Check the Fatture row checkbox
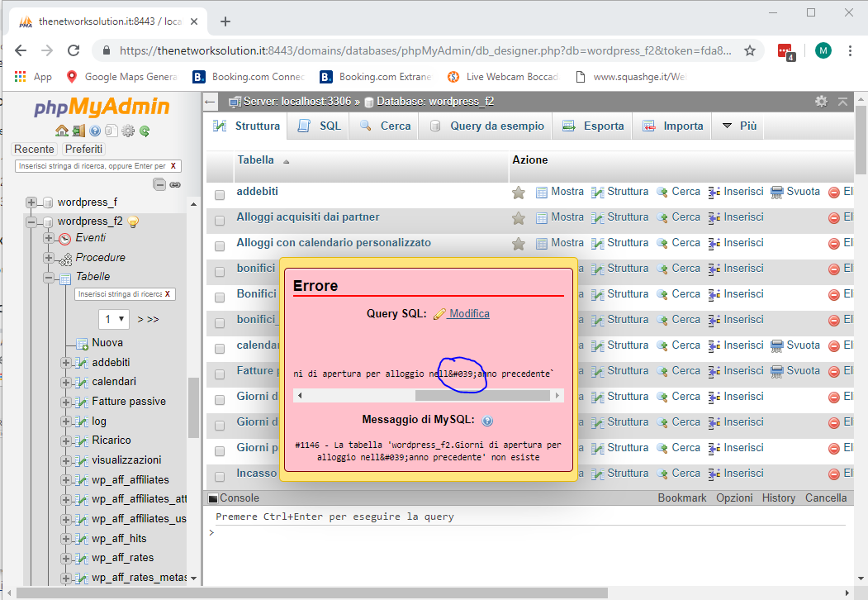Image resolution: width=868 pixels, height=600 pixels. pyautogui.click(x=220, y=374)
